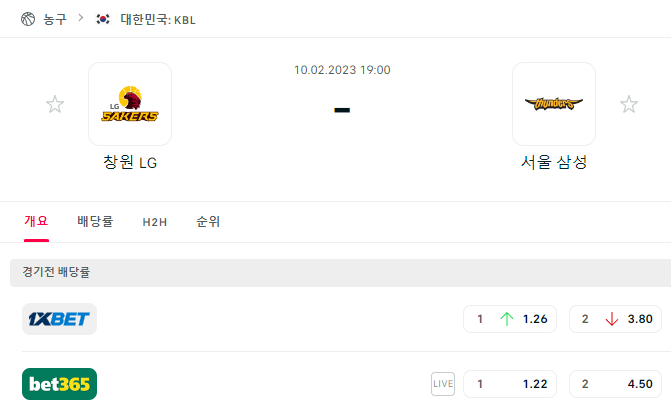Open the 농구 breadcrumb link
671x409 pixels.
(55, 19)
